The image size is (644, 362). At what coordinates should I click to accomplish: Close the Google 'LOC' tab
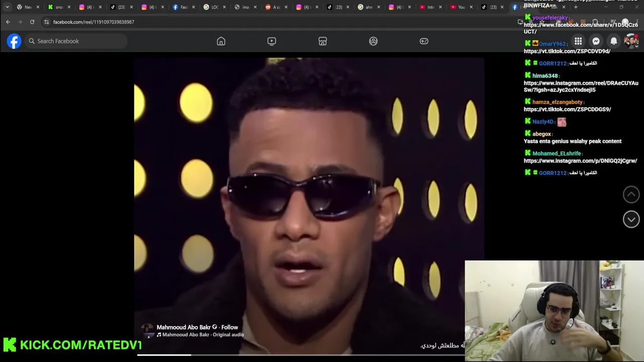point(224,7)
